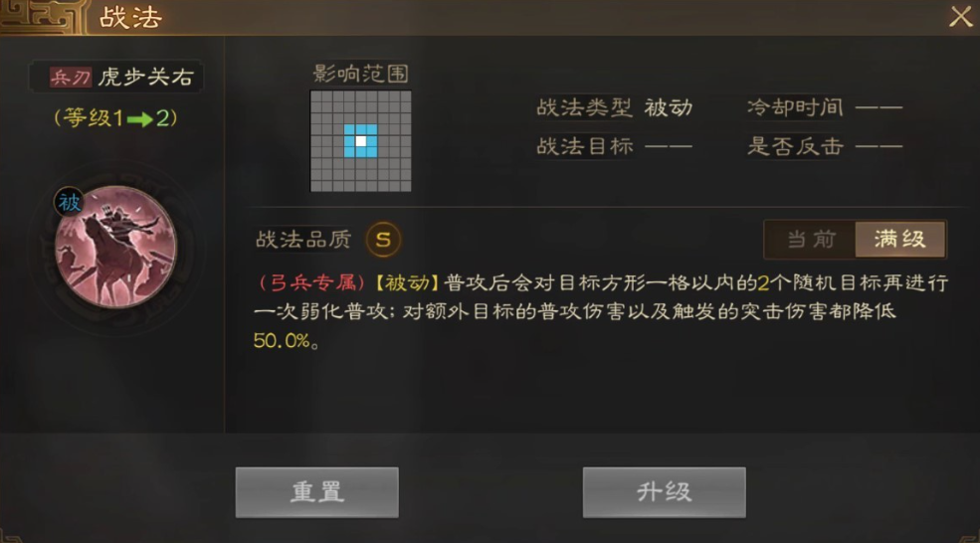Click the blue highlighted area in range grid
Screen dimensions: 980x543
click(x=360, y=141)
